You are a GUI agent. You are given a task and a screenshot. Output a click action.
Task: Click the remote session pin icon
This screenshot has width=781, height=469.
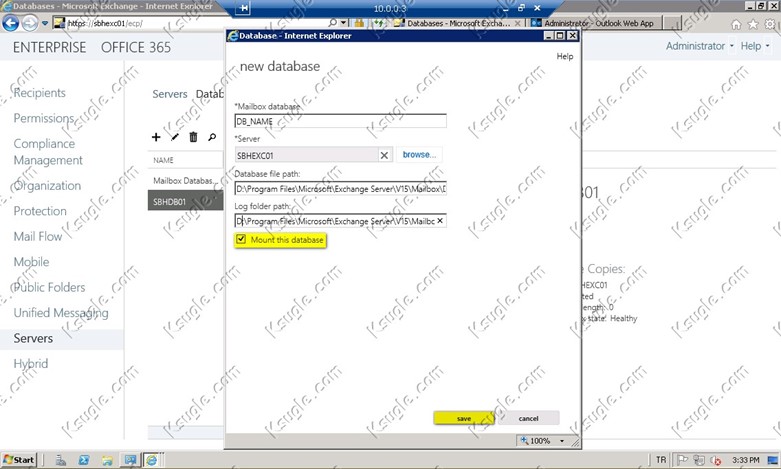click(244, 8)
